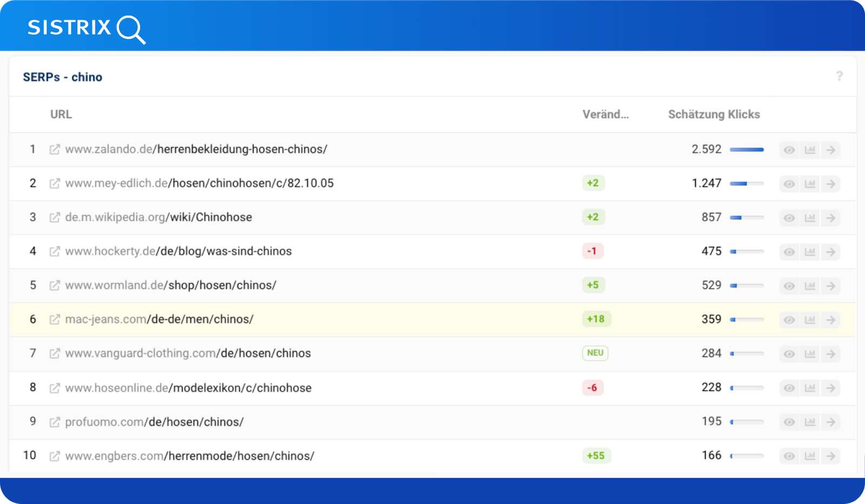The height and width of the screenshot is (504, 865).
Task: Open external link icon for profuomo.com row
Action: click(x=55, y=422)
